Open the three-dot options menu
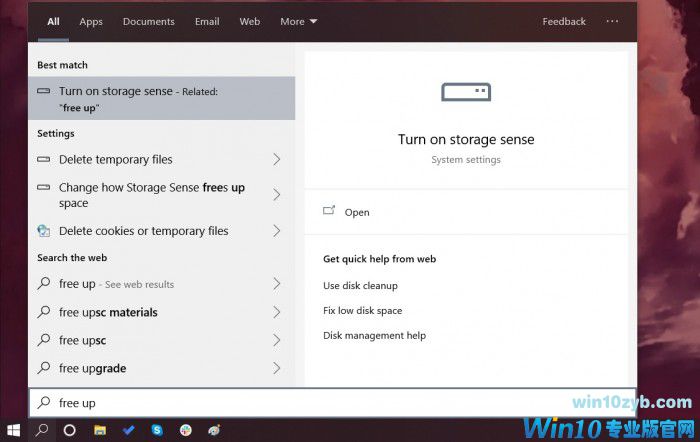The image size is (700, 442). (612, 21)
